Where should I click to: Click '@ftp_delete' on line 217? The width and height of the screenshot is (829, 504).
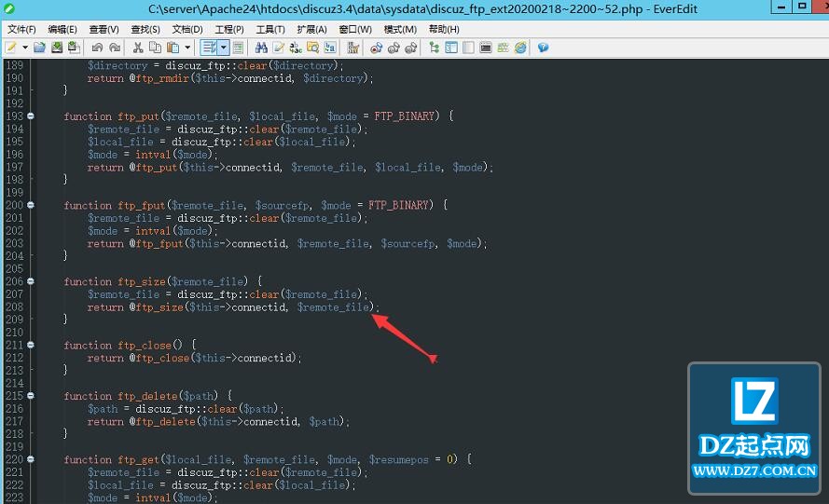[x=162, y=422]
